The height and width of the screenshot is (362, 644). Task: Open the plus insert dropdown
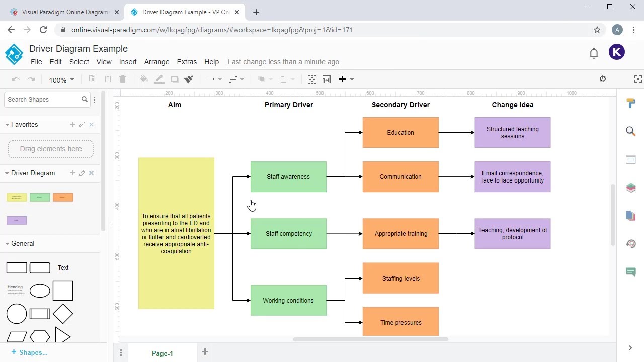[x=346, y=79]
